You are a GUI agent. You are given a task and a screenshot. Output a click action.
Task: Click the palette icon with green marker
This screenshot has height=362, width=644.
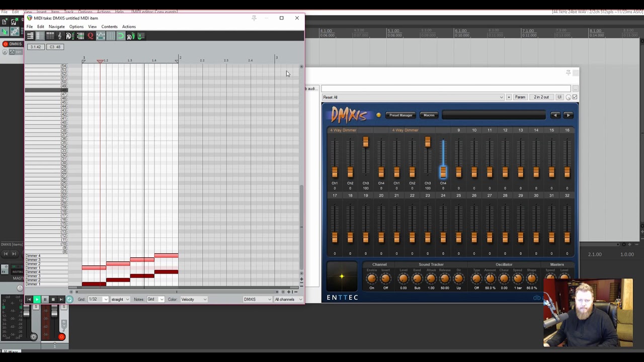130,36
